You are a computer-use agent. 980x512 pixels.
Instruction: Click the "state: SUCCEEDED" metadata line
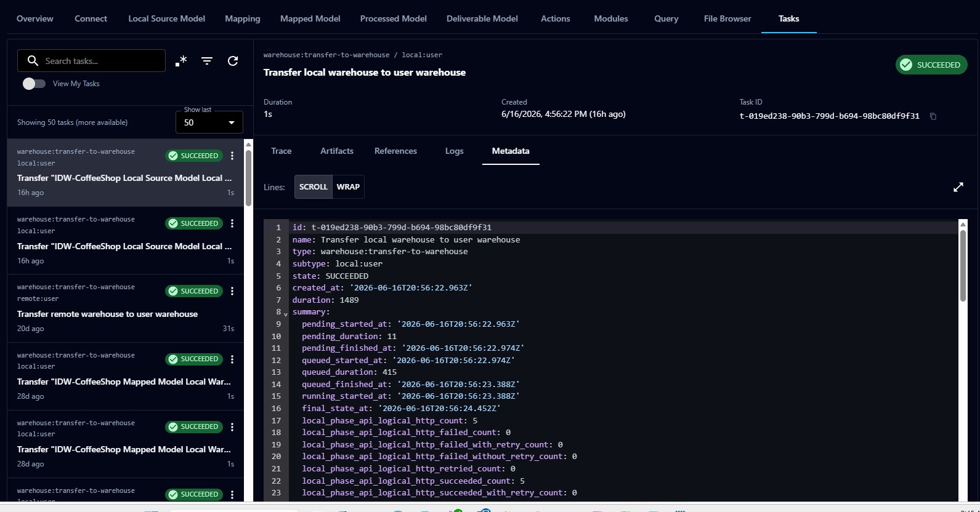tap(331, 276)
